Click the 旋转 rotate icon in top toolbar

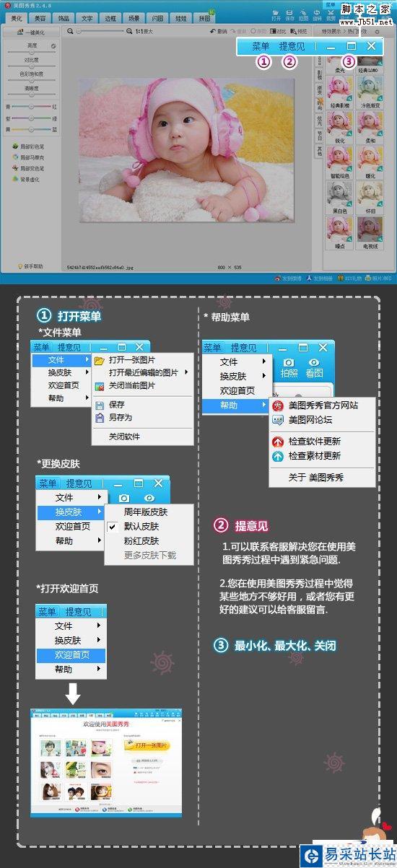pyautogui.click(x=316, y=14)
